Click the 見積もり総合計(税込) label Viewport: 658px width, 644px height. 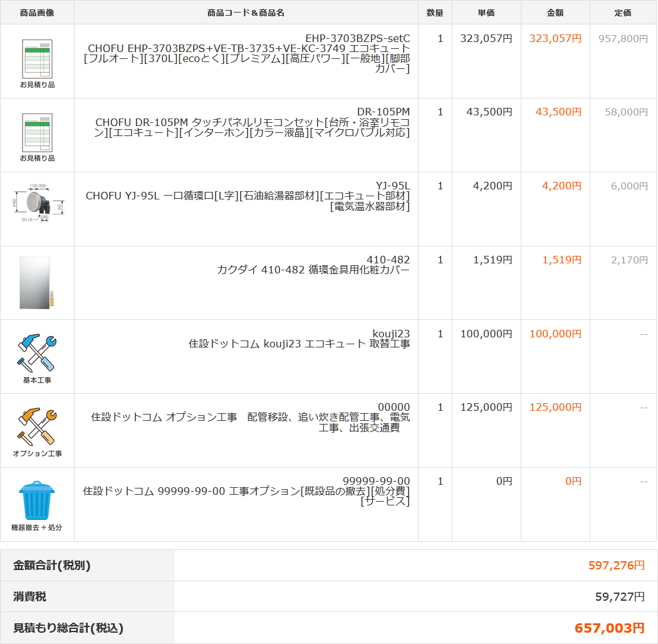point(68,628)
